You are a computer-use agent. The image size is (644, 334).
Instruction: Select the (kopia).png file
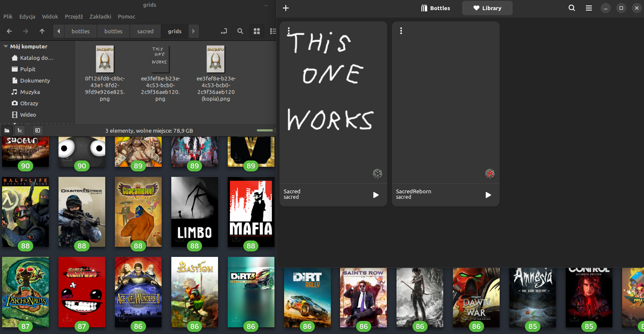[216, 74]
